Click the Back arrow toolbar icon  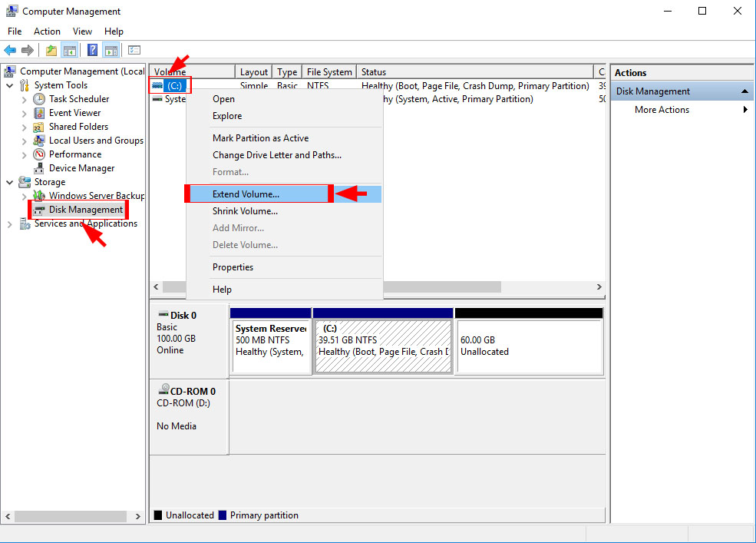[x=10, y=50]
